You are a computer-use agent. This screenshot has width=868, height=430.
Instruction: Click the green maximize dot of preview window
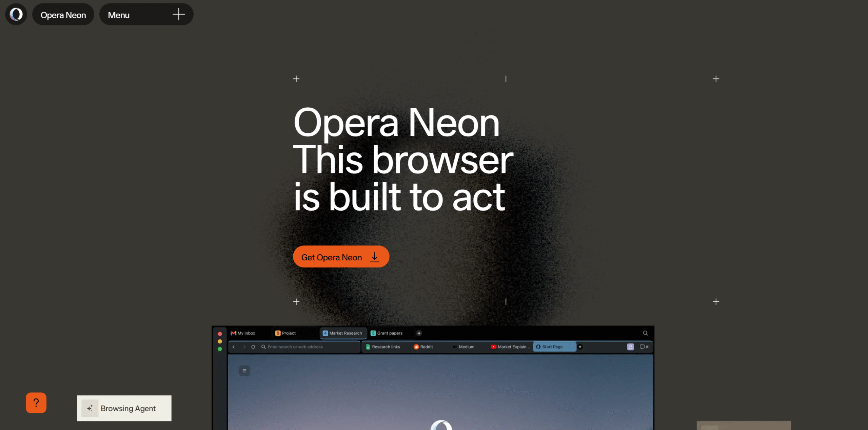[x=220, y=349]
